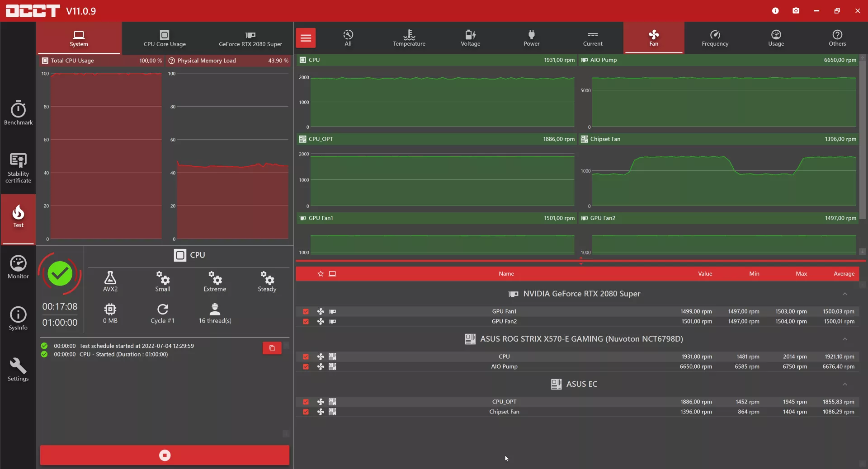
Task: Click the graph icon in GPU Fan2 row
Action: (x=332, y=322)
